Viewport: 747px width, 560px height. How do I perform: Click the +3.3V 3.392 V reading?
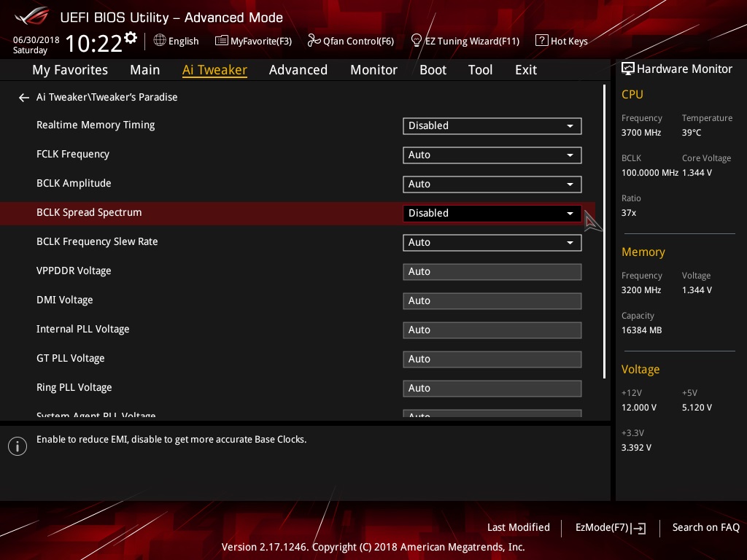636,447
